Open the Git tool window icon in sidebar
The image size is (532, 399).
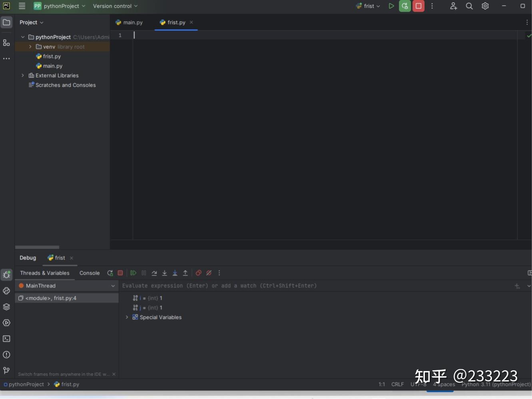(6, 371)
